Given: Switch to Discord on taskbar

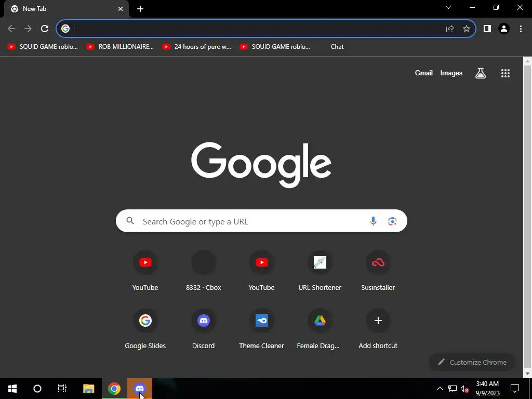Looking at the screenshot, I should click(140, 389).
